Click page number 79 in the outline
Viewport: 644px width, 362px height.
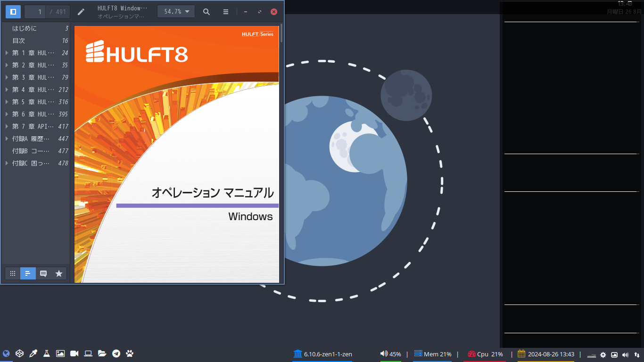(x=65, y=77)
